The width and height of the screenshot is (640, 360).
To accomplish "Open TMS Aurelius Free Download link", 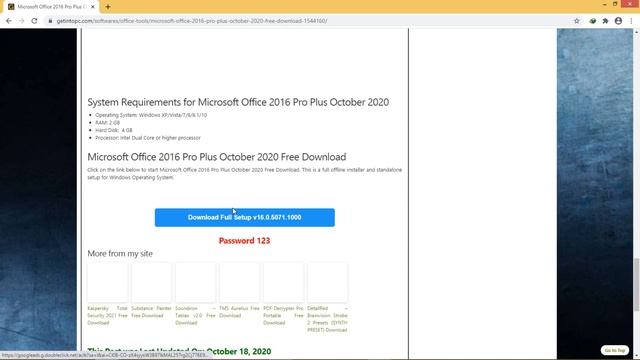I will click(239, 312).
